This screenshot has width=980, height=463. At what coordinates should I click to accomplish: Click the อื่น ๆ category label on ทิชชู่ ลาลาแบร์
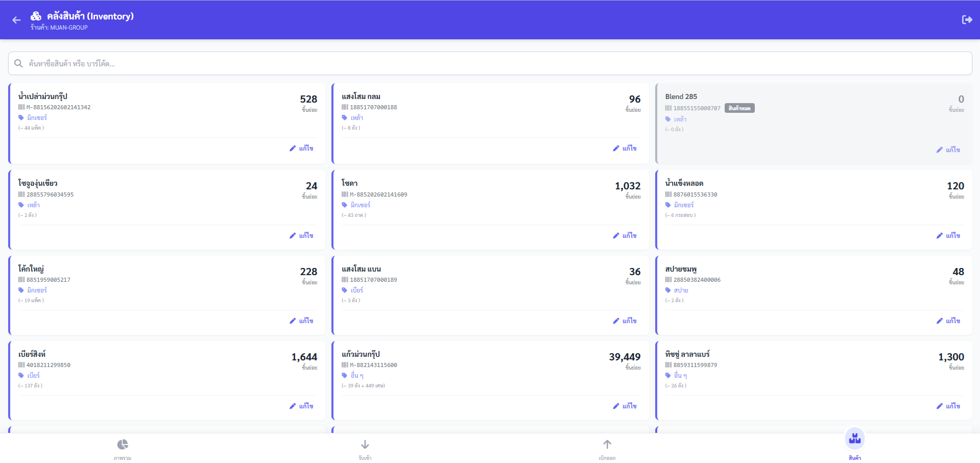[x=680, y=376]
